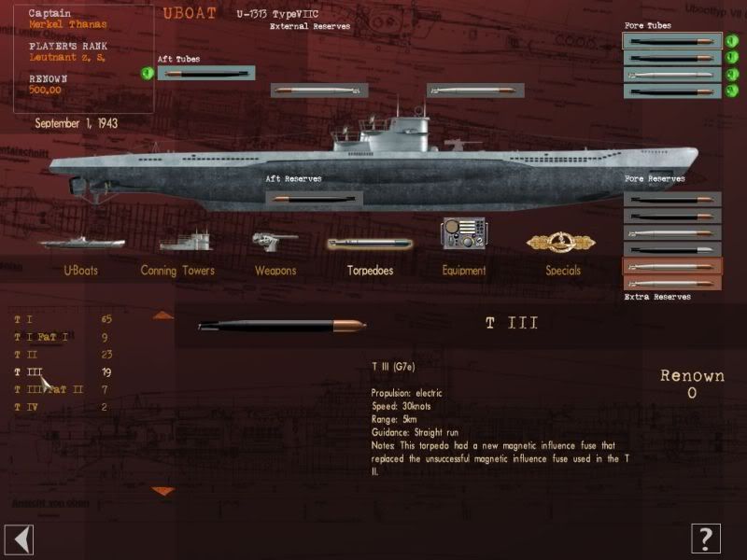The width and height of the screenshot is (747, 560).
Task: Select the highlighted orange extra reserve slot
Action: coord(672,266)
